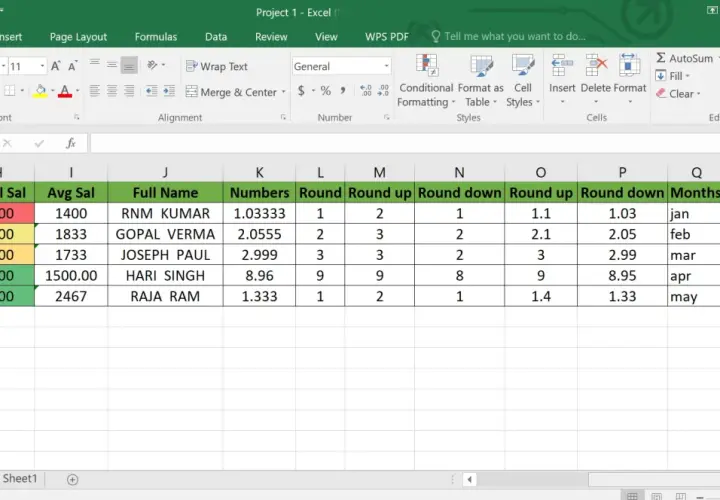This screenshot has height=500, width=720.
Task: Expand the Accounting format dropdown arrow
Action: (314, 90)
